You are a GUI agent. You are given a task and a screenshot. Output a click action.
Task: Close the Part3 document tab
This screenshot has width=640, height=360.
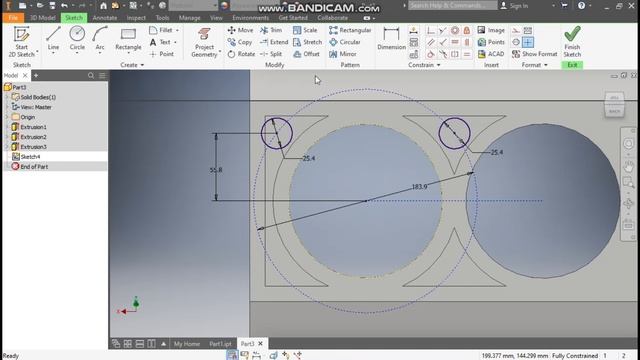(260, 344)
